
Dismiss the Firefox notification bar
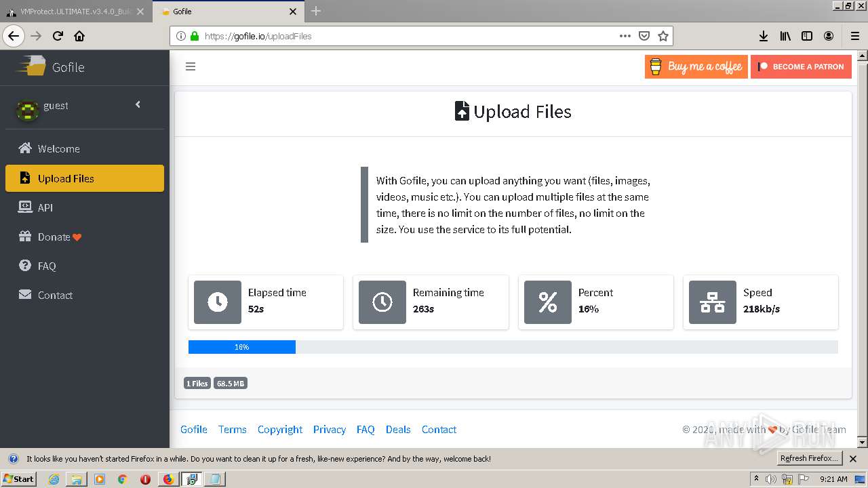[x=853, y=459]
